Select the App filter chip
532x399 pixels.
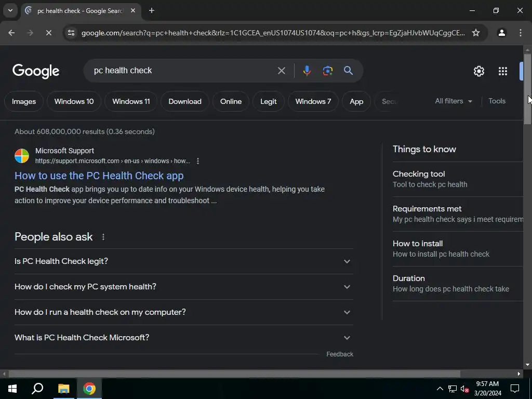pyautogui.click(x=356, y=101)
